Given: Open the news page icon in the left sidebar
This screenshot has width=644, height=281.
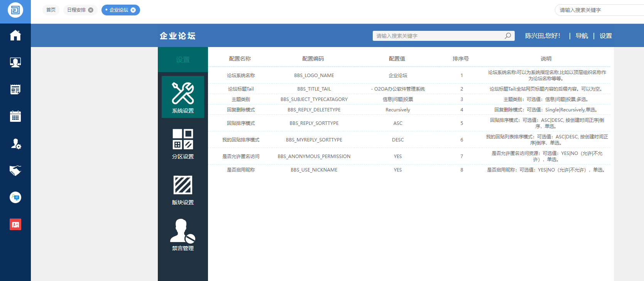Looking at the screenshot, I should (15, 89).
